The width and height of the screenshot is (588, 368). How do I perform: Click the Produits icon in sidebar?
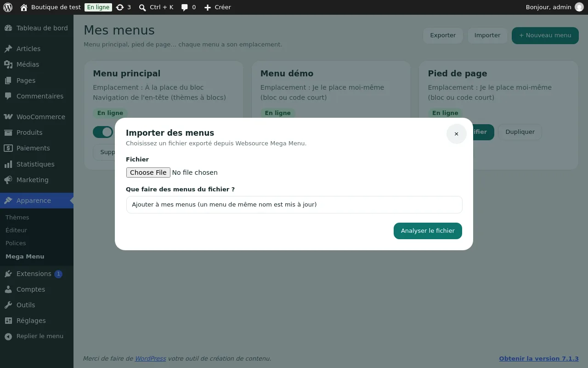[8, 132]
